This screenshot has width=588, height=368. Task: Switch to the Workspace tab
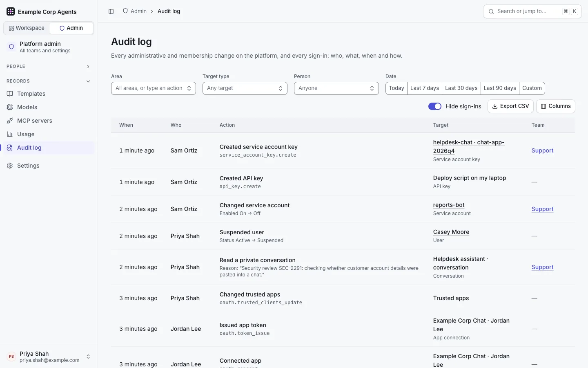pos(27,28)
